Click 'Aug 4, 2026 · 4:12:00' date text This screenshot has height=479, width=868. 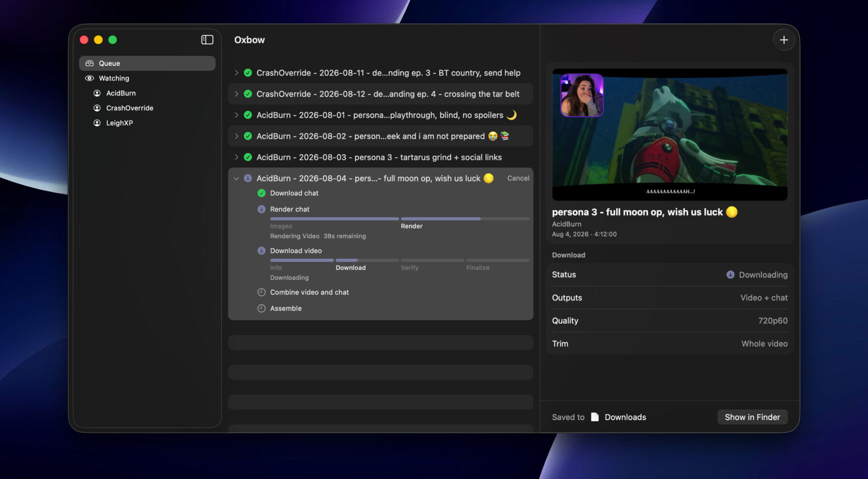(x=584, y=234)
